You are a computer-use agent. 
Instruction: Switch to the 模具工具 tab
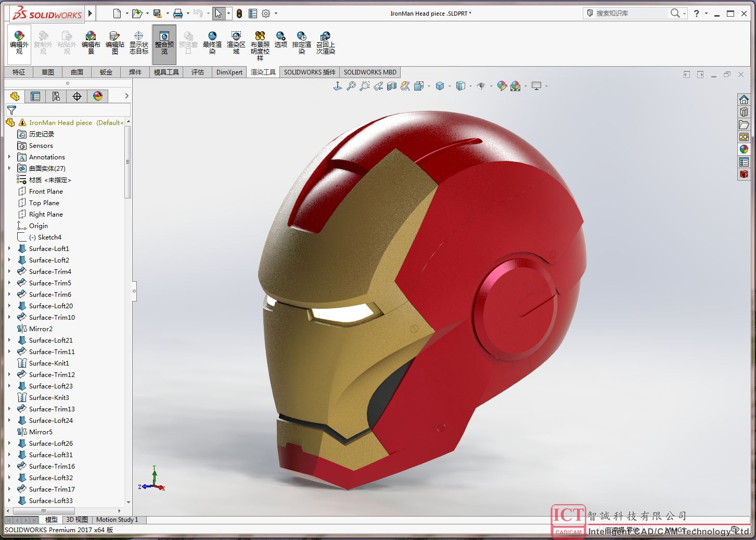166,72
